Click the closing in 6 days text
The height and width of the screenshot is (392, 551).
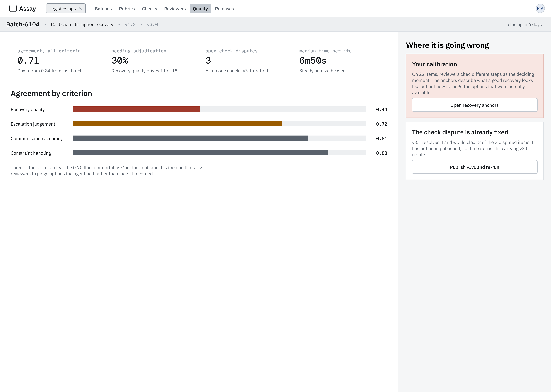coord(525,24)
